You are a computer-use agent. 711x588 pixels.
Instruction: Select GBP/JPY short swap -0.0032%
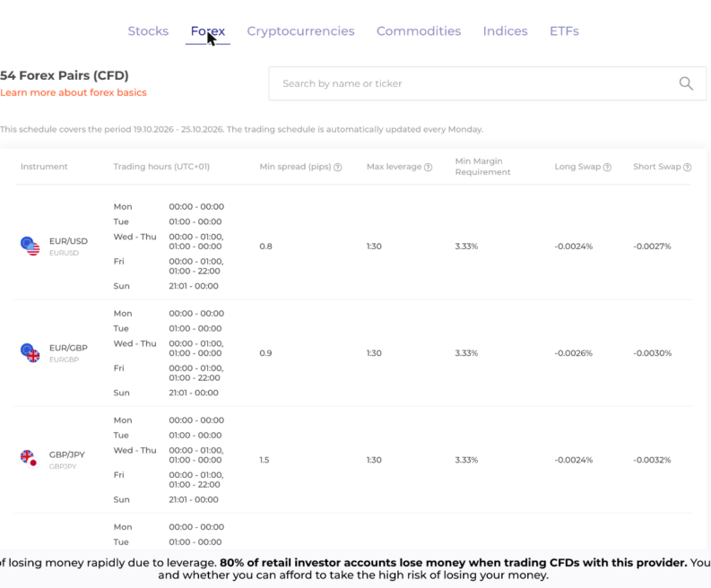click(652, 460)
